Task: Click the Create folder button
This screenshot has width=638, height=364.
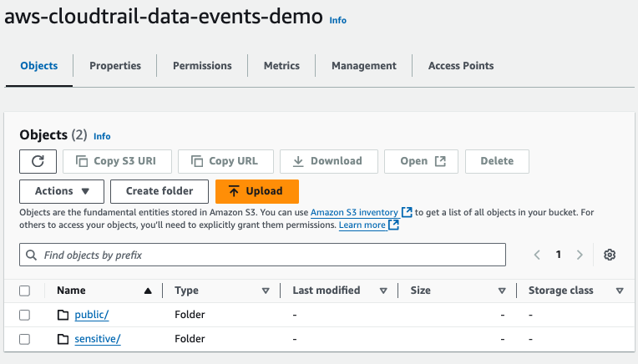Action: click(159, 191)
